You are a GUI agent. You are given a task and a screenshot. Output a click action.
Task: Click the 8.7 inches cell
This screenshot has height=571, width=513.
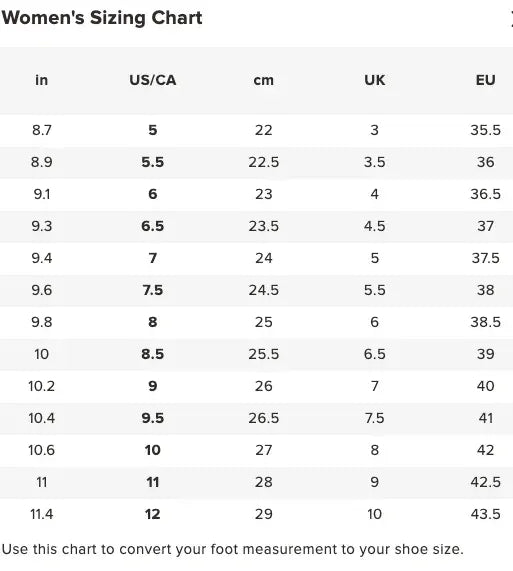(42, 130)
